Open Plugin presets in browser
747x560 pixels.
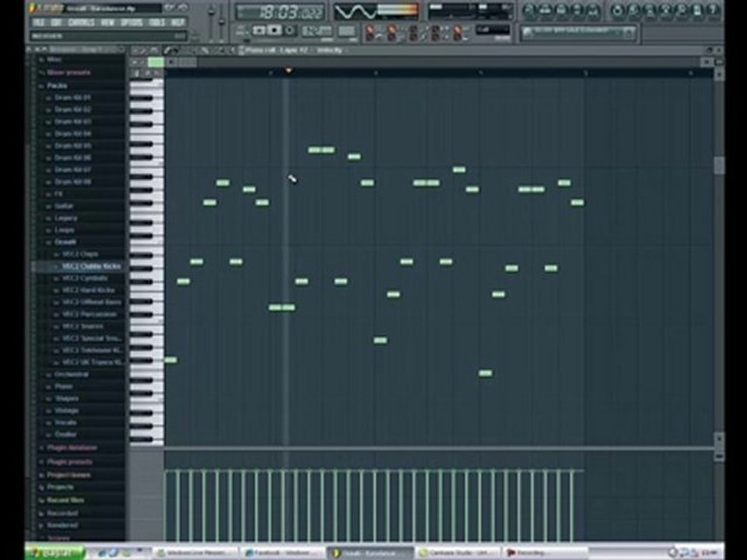click(x=69, y=461)
